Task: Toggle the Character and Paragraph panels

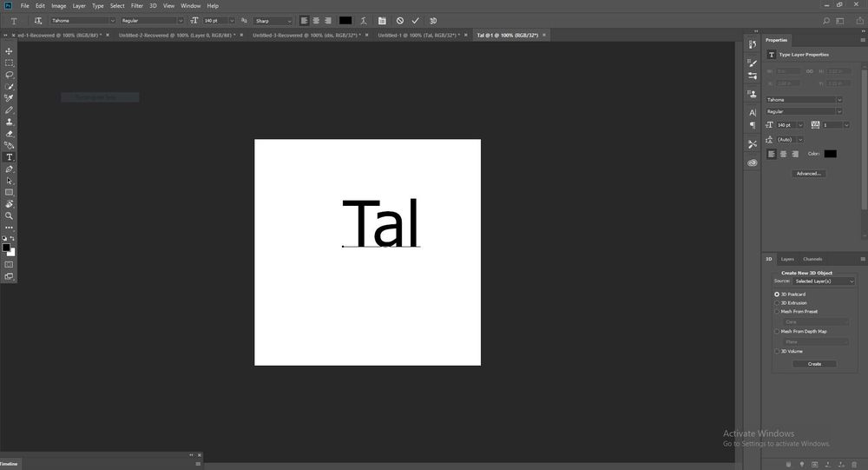Action: point(381,20)
